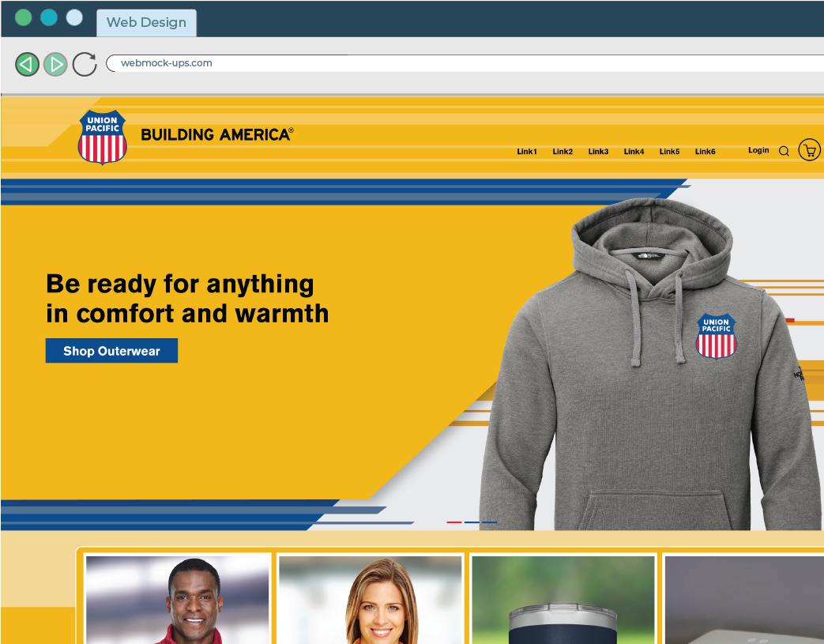Click the BUILDING AMERICA tagline text

[216, 134]
